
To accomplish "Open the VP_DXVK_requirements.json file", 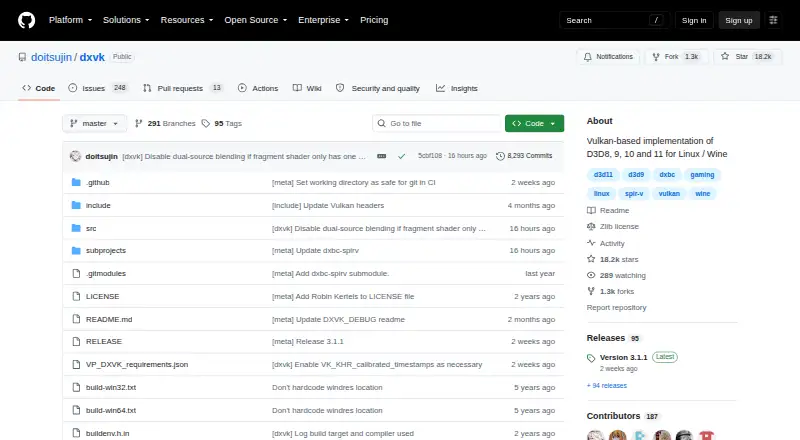I will (x=137, y=364).
